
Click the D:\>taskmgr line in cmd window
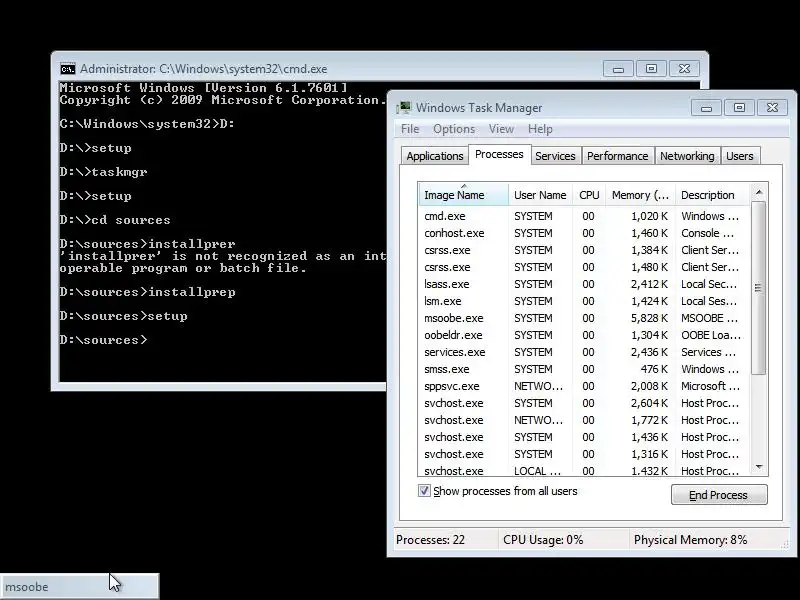point(103,172)
